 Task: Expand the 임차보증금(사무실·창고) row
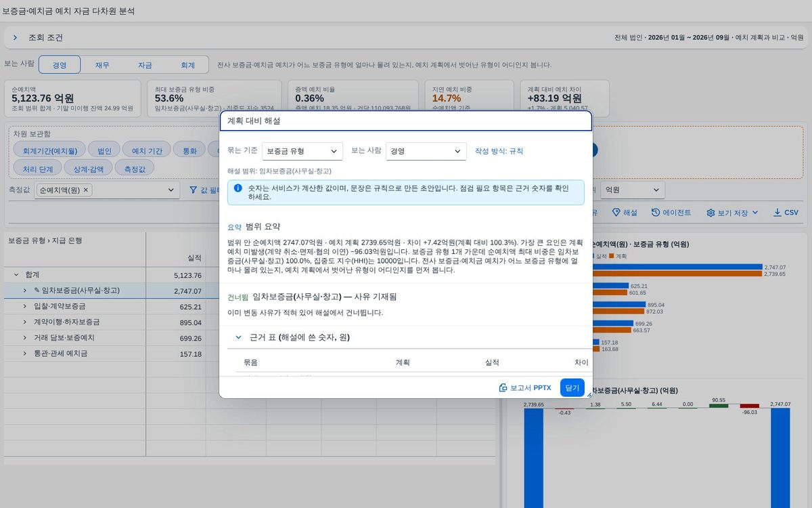pyautogui.click(x=26, y=291)
